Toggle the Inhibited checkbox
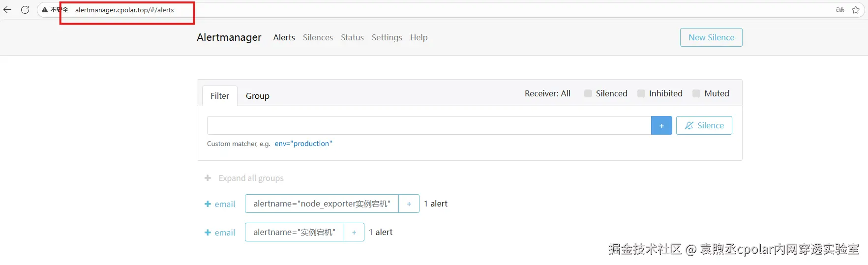The height and width of the screenshot is (265, 868). pos(641,93)
